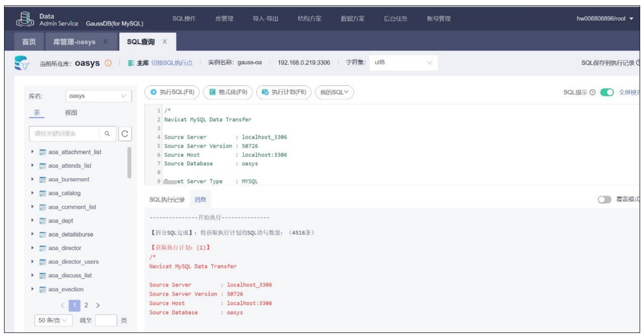The height and width of the screenshot is (336, 644).
Task: Open the 50 条/页 page size dropdown
Action: (x=53, y=321)
